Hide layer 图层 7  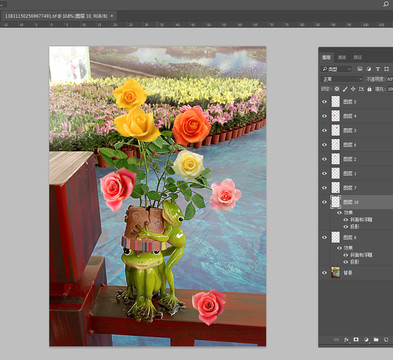pos(324,188)
